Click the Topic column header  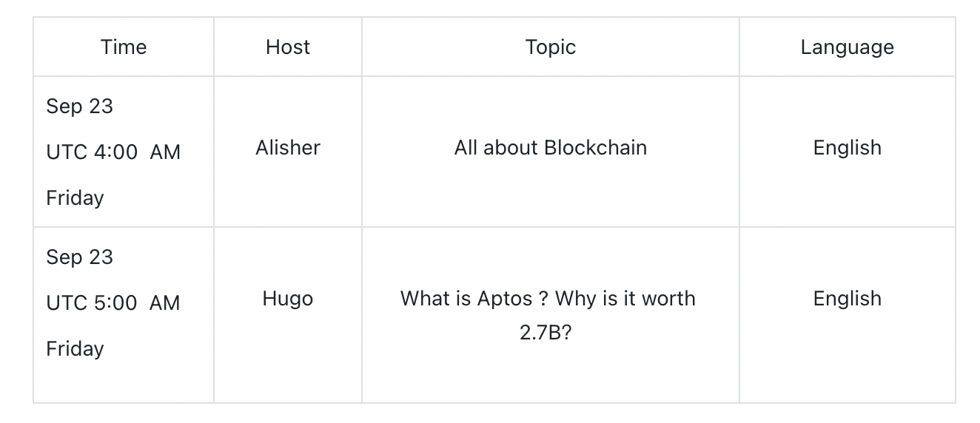click(550, 47)
